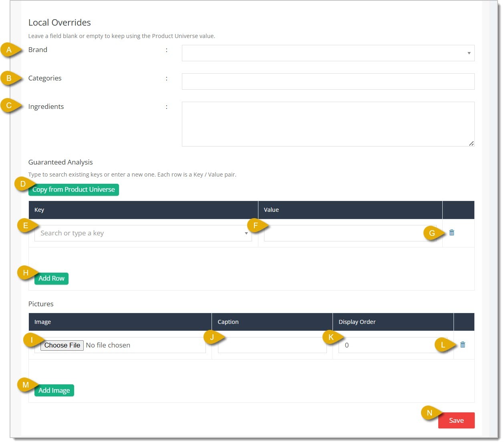The height and width of the screenshot is (444, 504).
Task: Click the Pictures section heading
Action: [41, 304]
